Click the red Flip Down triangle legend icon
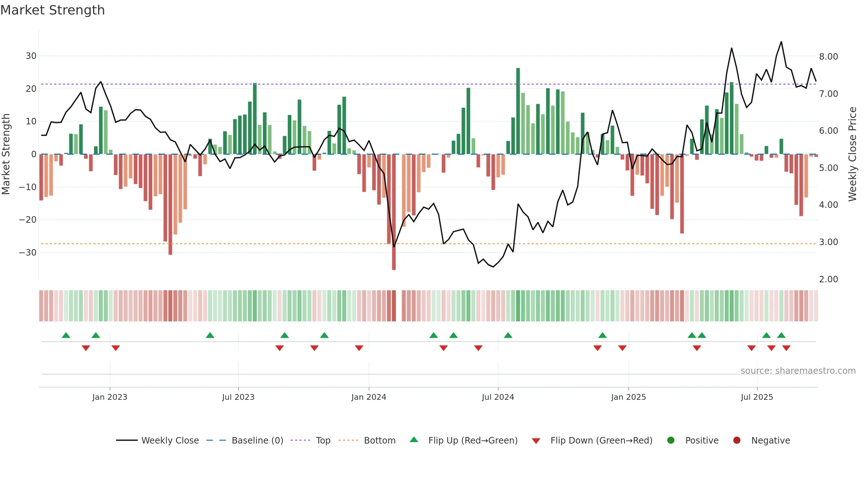The width and height of the screenshot is (868, 488). pyautogui.click(x=536, y=441)
